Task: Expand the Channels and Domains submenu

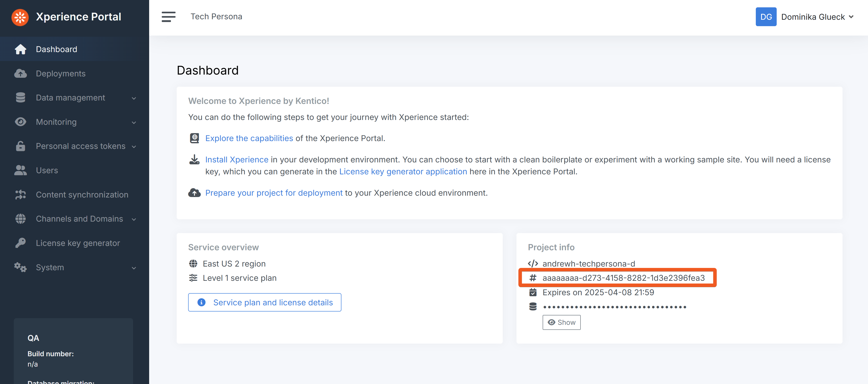Action: (x=134, y=219)
